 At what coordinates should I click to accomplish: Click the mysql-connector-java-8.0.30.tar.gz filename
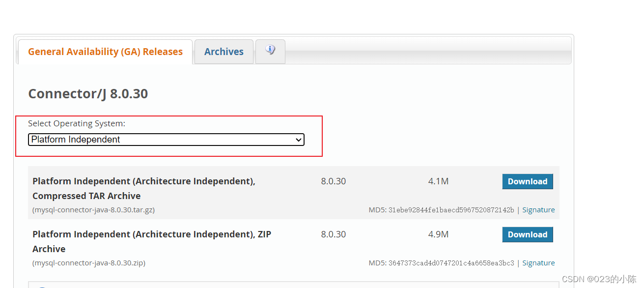[x=93, y=209]
